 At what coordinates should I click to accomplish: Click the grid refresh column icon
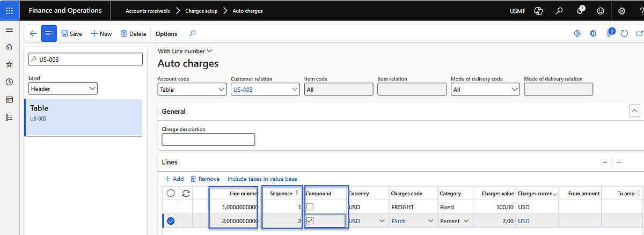(x=186, y=193)
